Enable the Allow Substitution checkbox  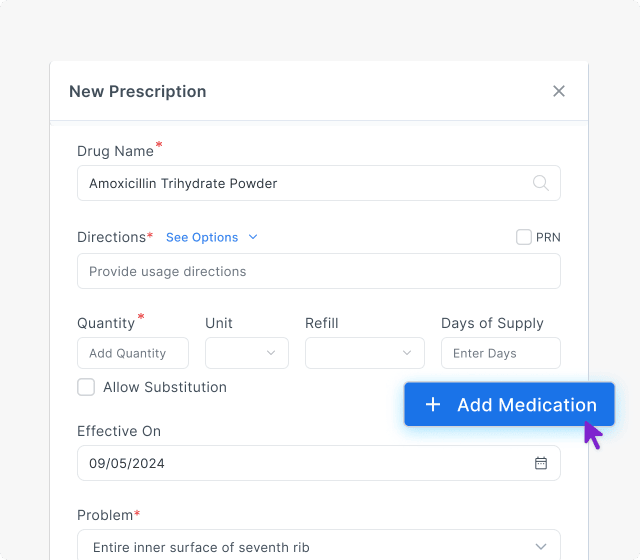[x=86, y=387]
